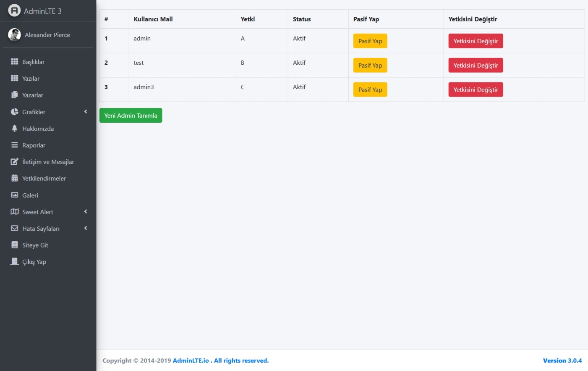588x371 pixels.
Task: Click the Yeni Admin Tanımla button
Action: pyautogui.click(x=131, y=116)
